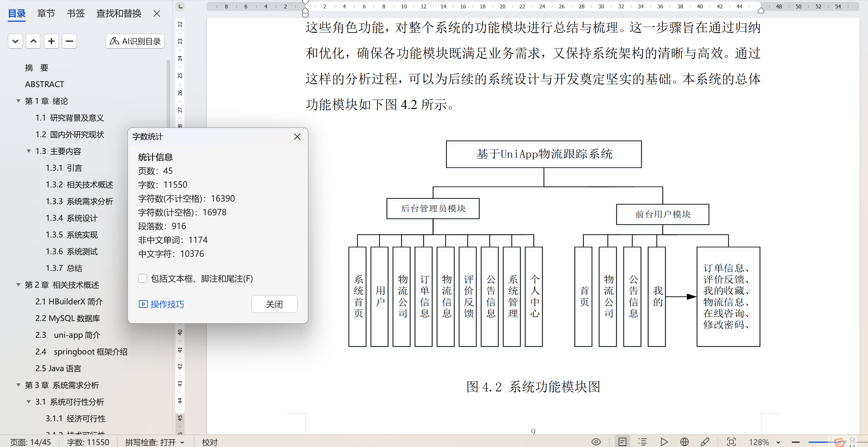Click the 关闭 button in the word count dialog
The height and width of the screenshot is (447, 868).
tap(274, 304)
